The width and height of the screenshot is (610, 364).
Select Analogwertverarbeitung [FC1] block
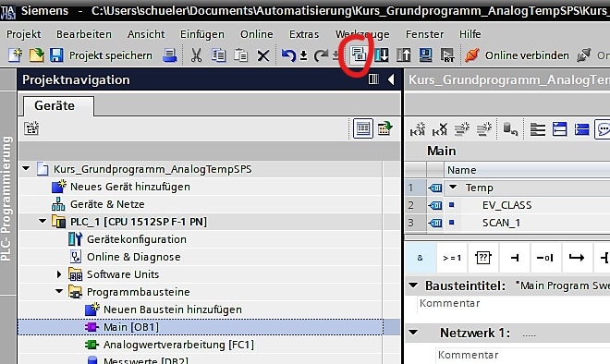click(x=178, y=345)
